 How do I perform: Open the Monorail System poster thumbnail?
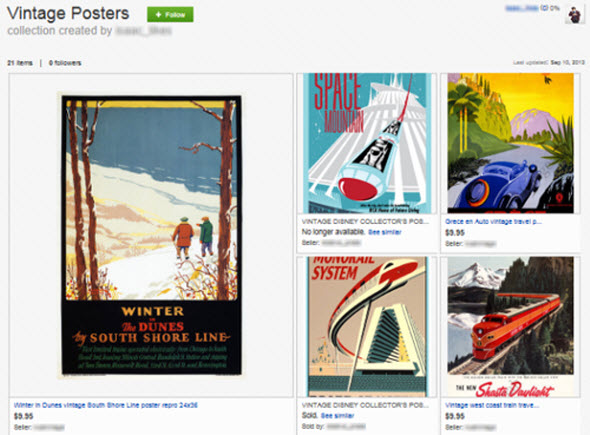click(x=367, y=327)
